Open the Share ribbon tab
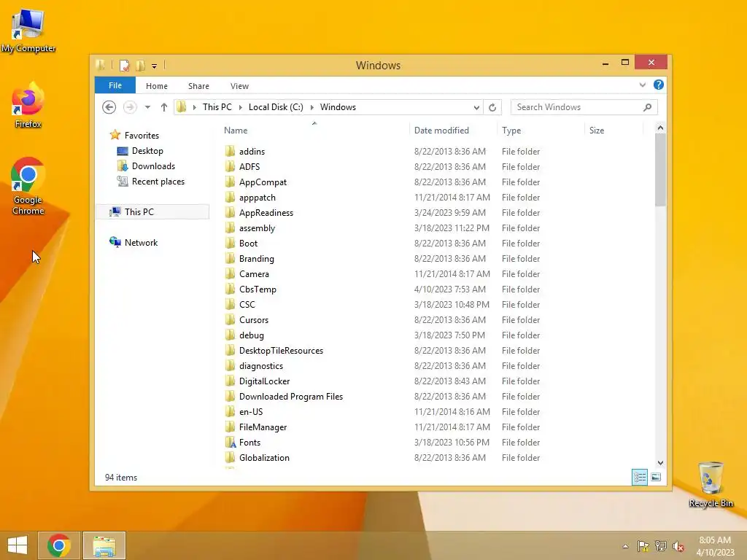 click(x=198, y=86)
